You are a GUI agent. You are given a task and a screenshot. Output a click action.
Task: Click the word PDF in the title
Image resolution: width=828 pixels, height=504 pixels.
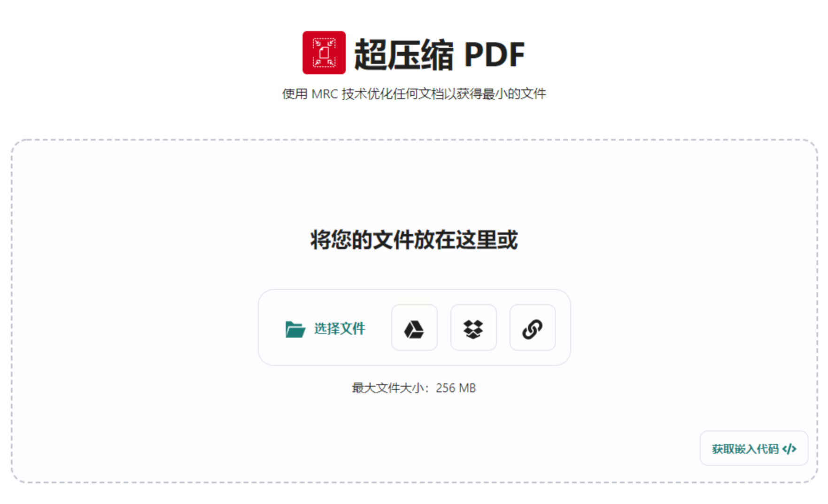click(494, 55)
